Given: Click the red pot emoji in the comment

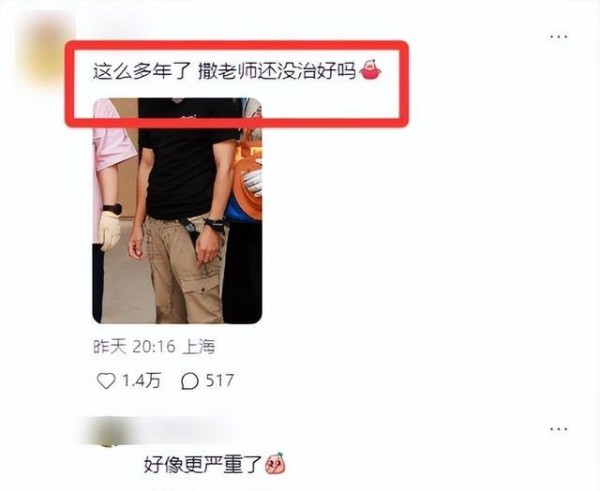Looking at the screenshot, I should pos(370,70).
